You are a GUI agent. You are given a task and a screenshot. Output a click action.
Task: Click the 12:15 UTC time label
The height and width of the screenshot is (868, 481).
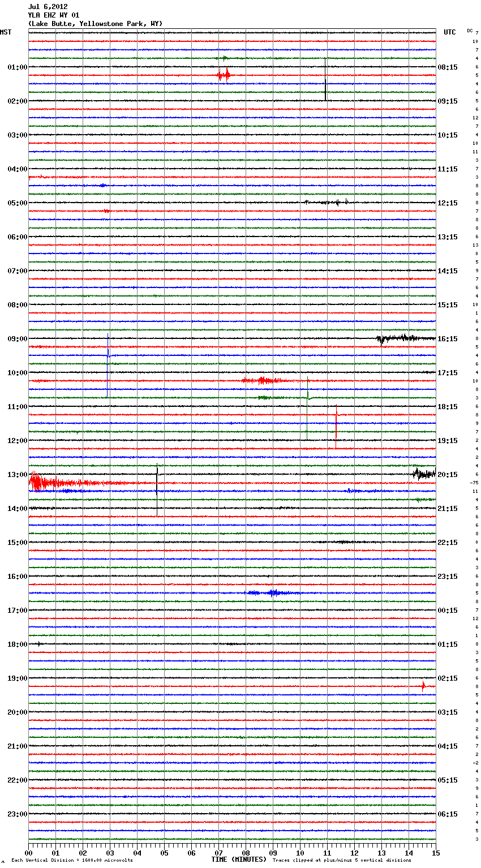click(448, 203)
